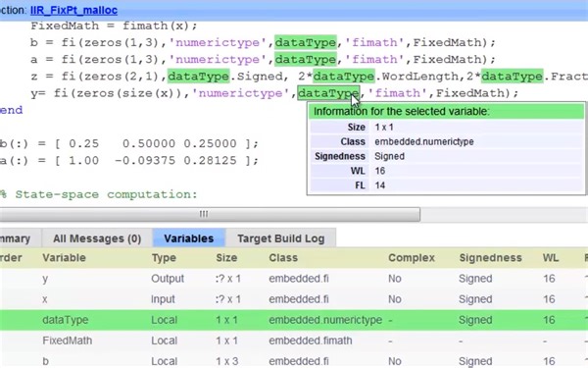Click dataType in the line assigning b
588x368 pixels.
[x=305, y=42]
